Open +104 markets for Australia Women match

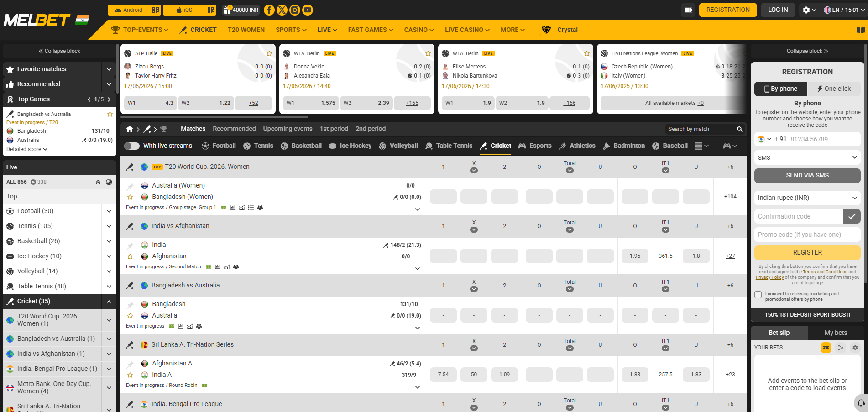[x=730, y=197]
